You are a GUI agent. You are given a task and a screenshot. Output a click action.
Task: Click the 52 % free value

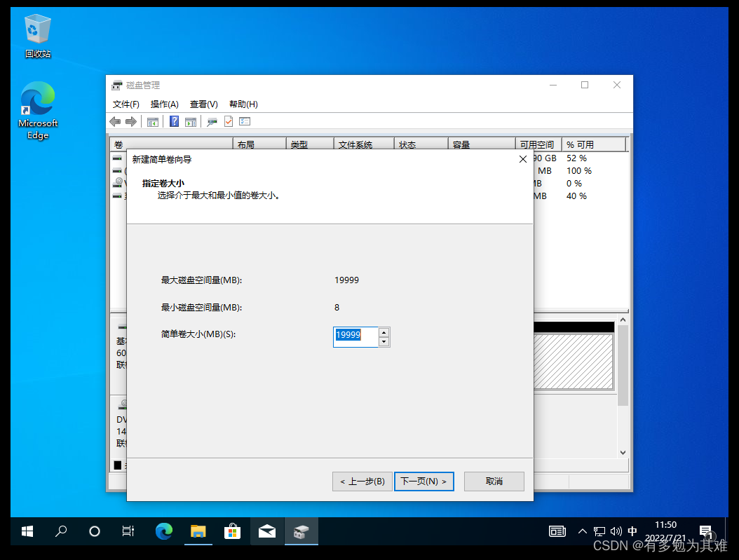click(576, 158)
